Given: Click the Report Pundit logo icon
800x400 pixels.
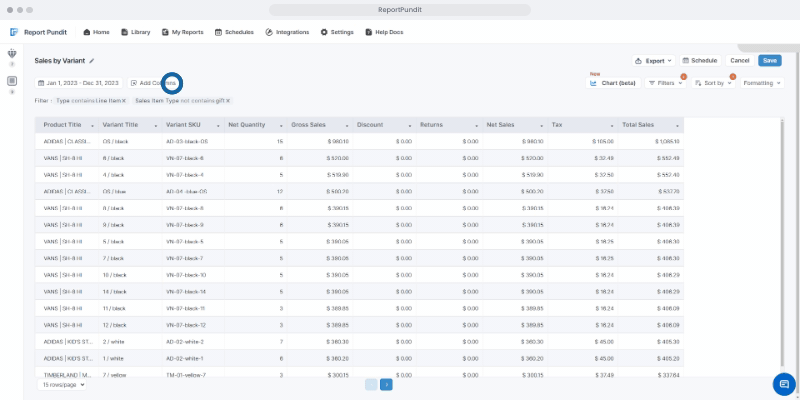Looking at the screenshot, I should click(14, 32).
